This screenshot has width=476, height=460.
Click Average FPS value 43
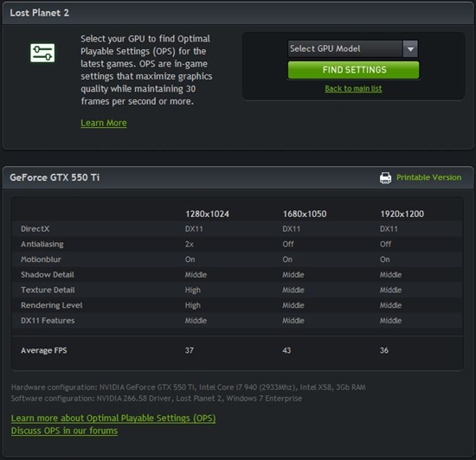[286, 350]
